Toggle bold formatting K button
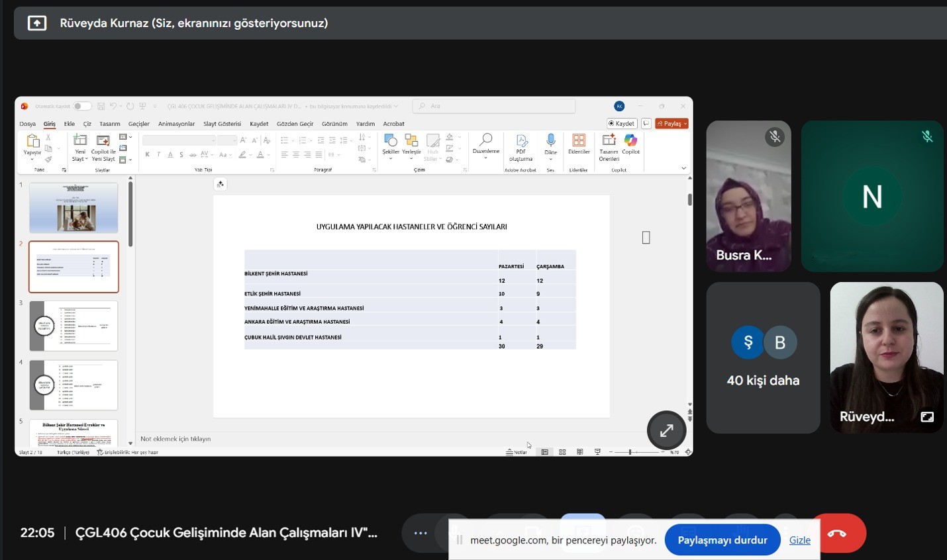The width and height of the screenshot is (947, 560). [x=147, y=155]
